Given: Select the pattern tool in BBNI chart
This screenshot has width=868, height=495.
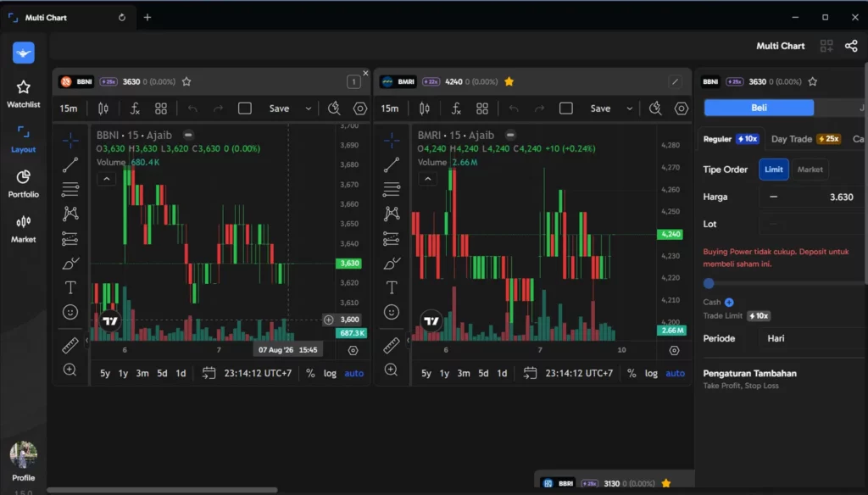Looking at the screenshot, I should point(70,214).
